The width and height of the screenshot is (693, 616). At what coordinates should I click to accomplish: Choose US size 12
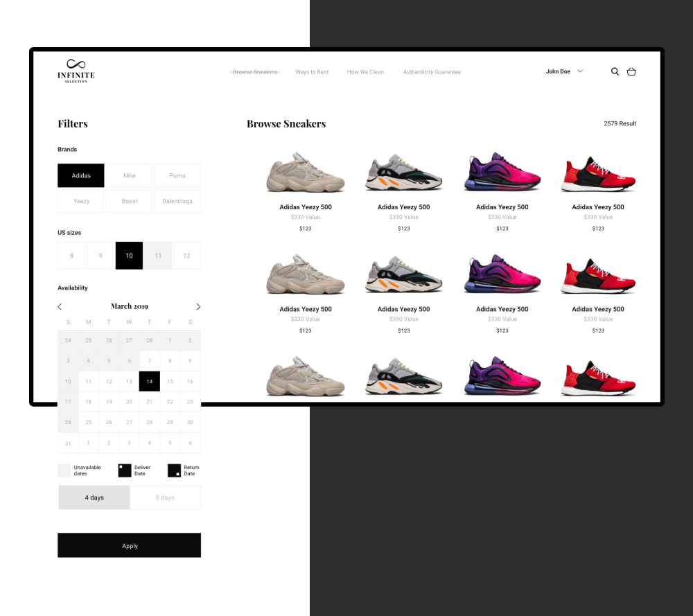187,256
